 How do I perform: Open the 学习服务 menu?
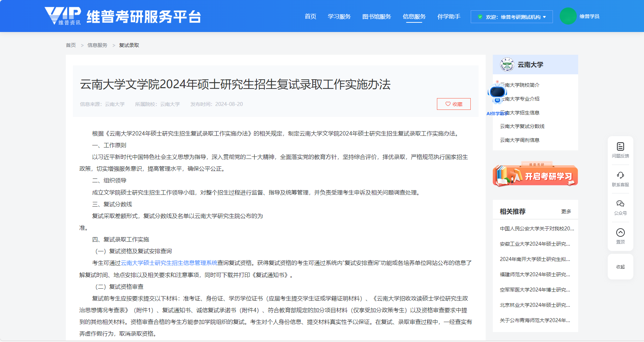339,17
